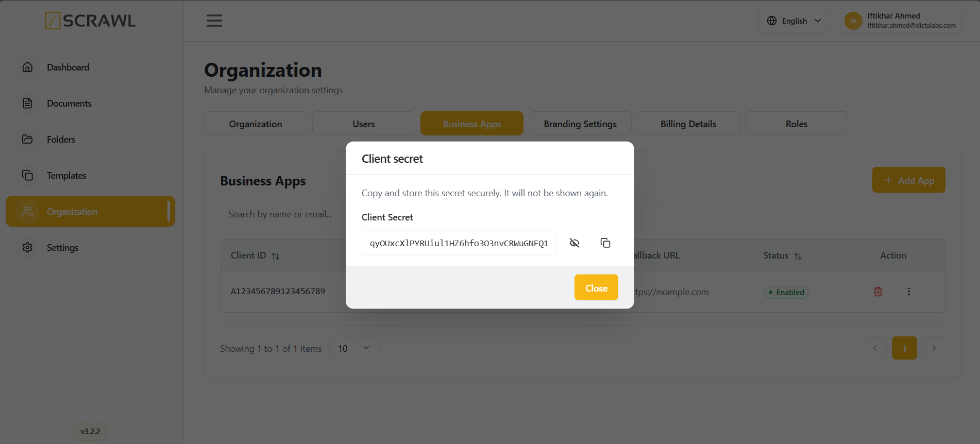Expand the items per page dropdown
The width and height of the screenshot is (980, 444).
tap(355, 348)
